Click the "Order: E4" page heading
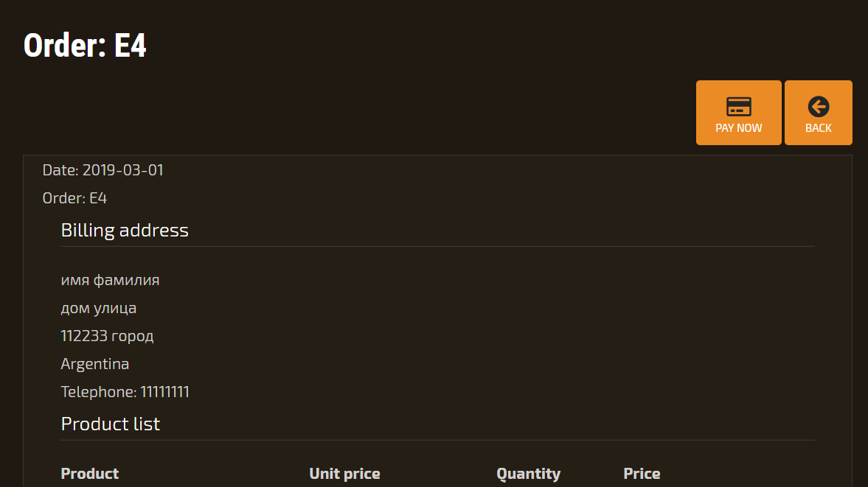The image size is (868, 487). point(85,46)
